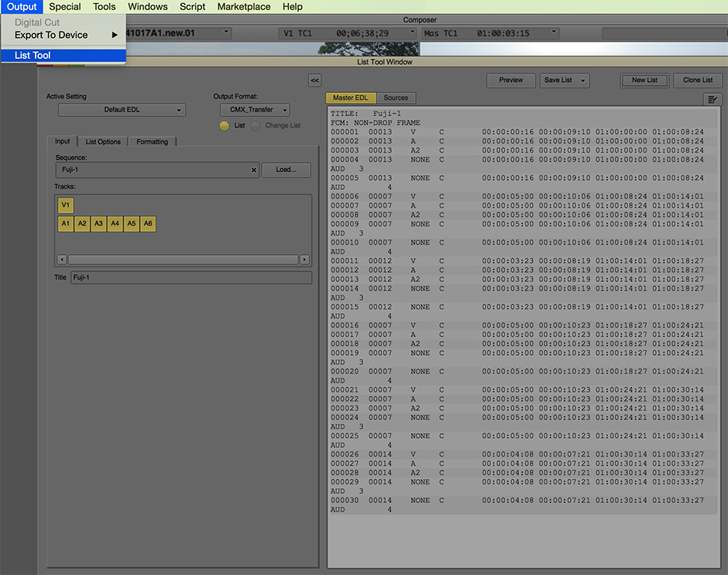Click the Composer source video thumbnail

272,49
